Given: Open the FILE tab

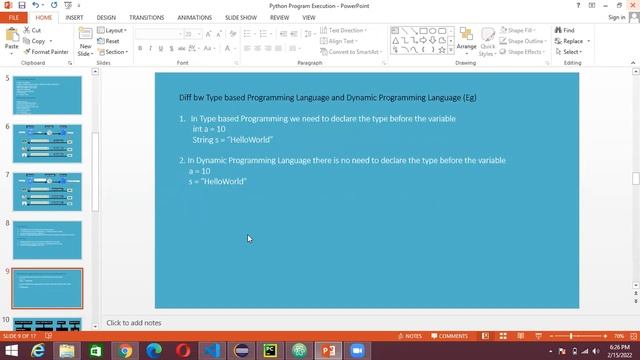Looking at the screenshot, I should pyautogui.click(x=13, y=18).
